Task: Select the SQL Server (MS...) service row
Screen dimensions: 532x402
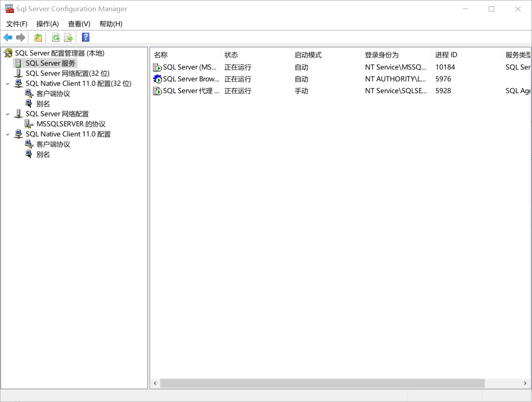Action: tap(190, 67)
